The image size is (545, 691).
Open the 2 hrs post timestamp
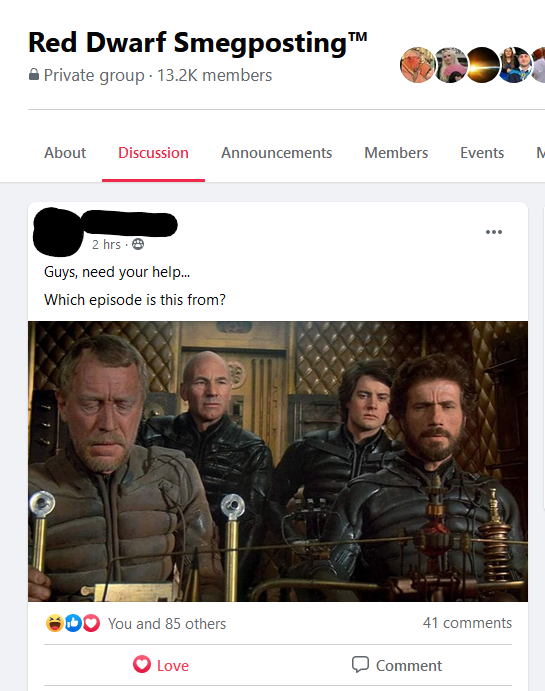tap(106, 244)
